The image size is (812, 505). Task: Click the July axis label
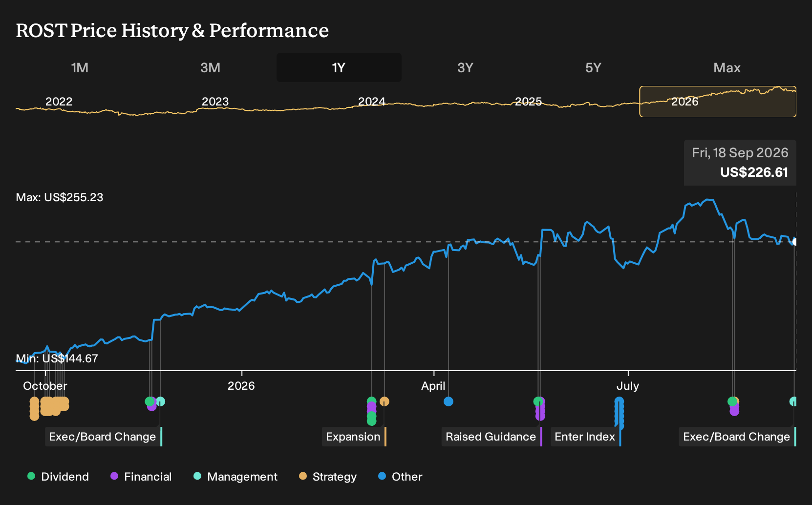[x=628, y=386]
